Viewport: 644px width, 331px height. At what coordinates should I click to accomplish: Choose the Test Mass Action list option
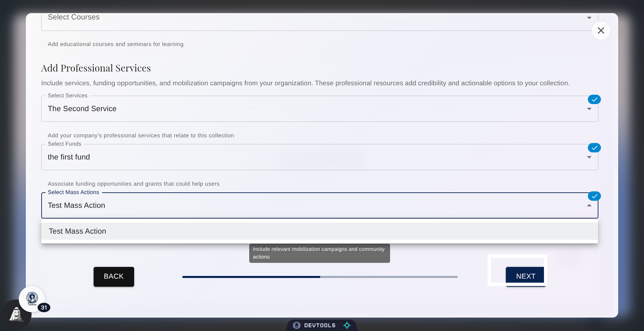click(319, 231)
